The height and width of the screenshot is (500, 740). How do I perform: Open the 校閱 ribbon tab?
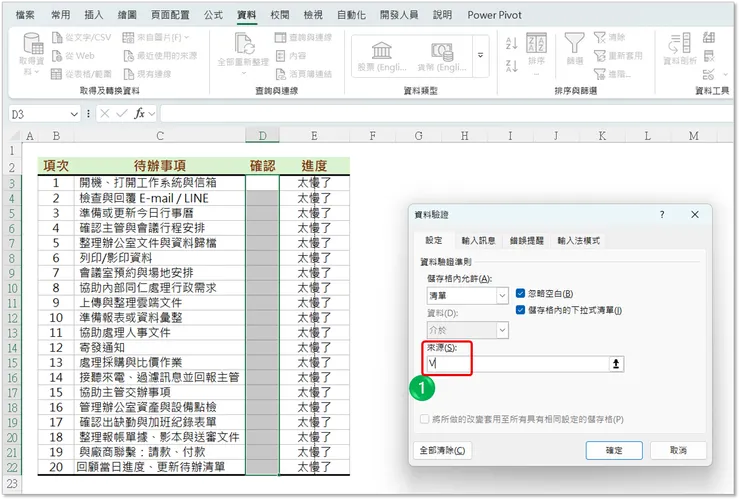(x=280, y=15)
